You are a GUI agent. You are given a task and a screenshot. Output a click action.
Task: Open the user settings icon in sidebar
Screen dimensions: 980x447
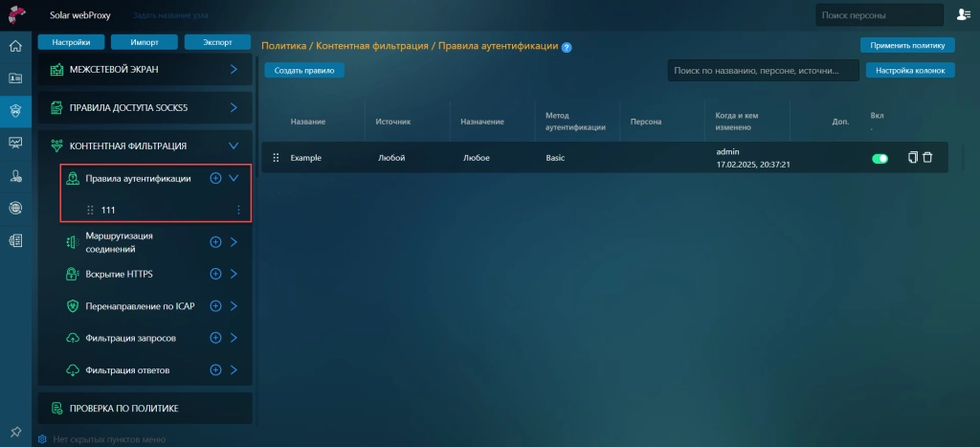point(15,176)
